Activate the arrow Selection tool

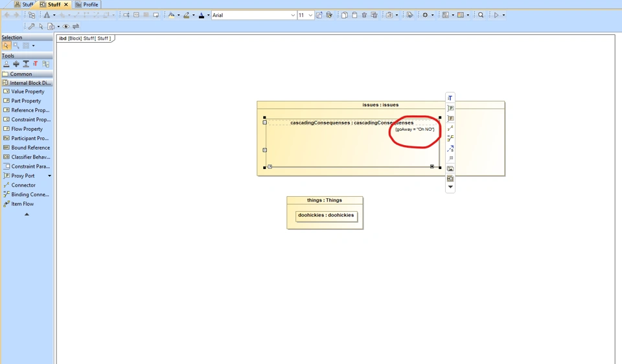tap(6, 45)
